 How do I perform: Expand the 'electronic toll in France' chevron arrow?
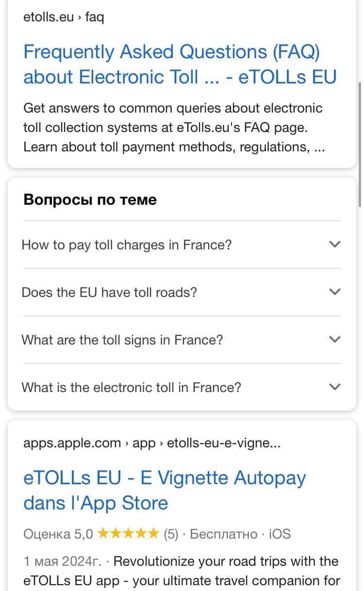(x=335, y=387)
